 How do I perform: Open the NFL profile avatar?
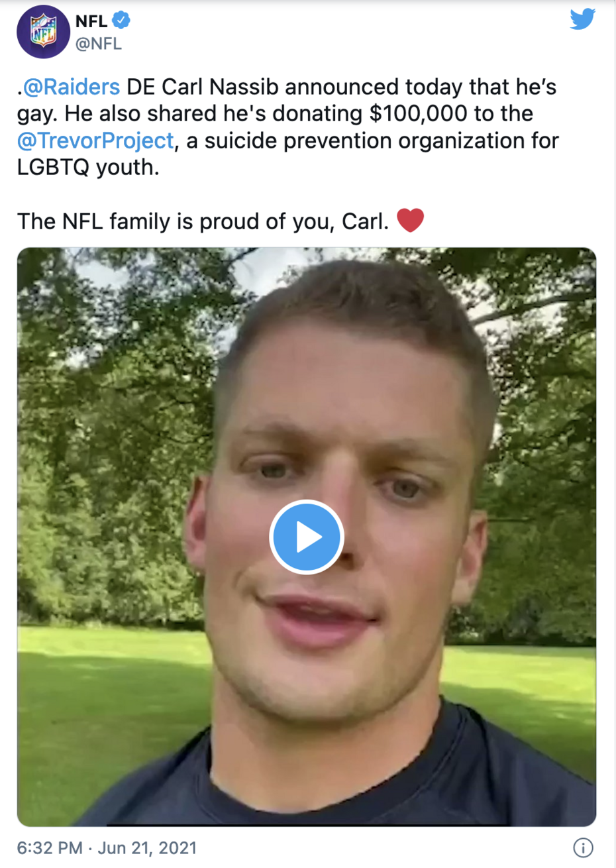click(43, 31)
